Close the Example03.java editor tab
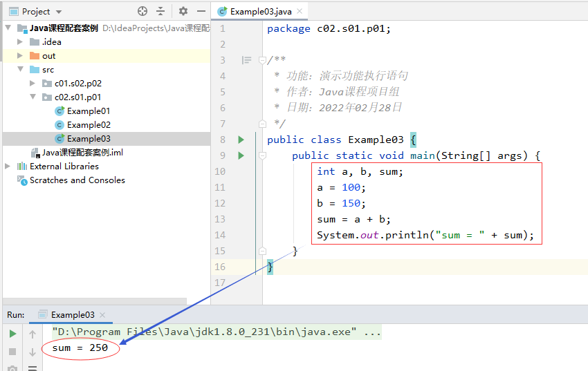This screenshot has height=371, width=588. (300, 11)
